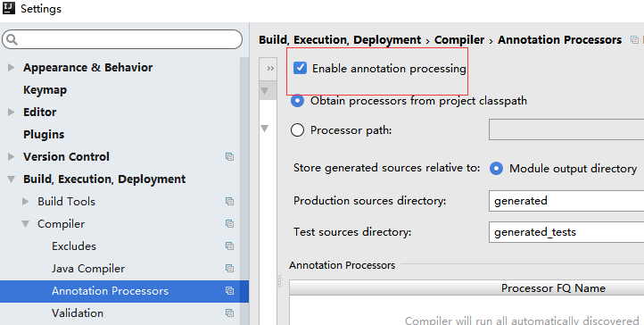Click Compiler in the breadcrumb
The image size is (644, 325).
coord(459,40)
